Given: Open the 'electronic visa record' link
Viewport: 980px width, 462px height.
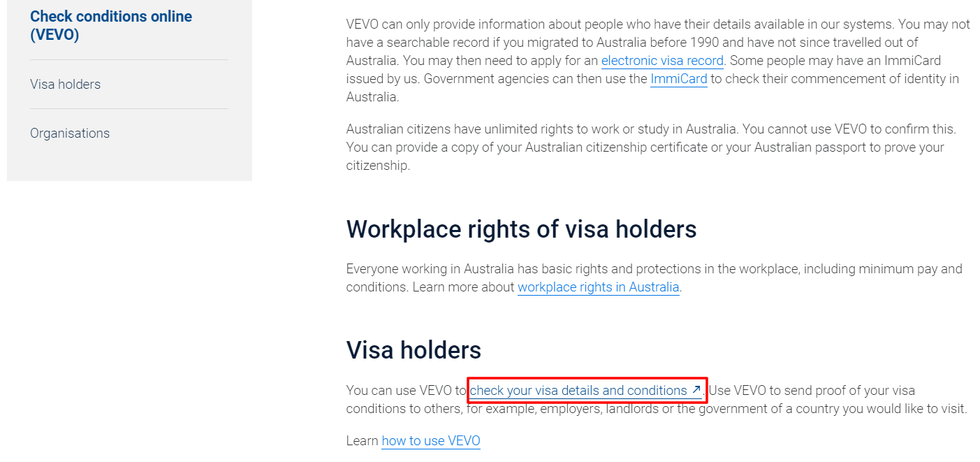Looking at the screenshot, I should coord(662,61).
